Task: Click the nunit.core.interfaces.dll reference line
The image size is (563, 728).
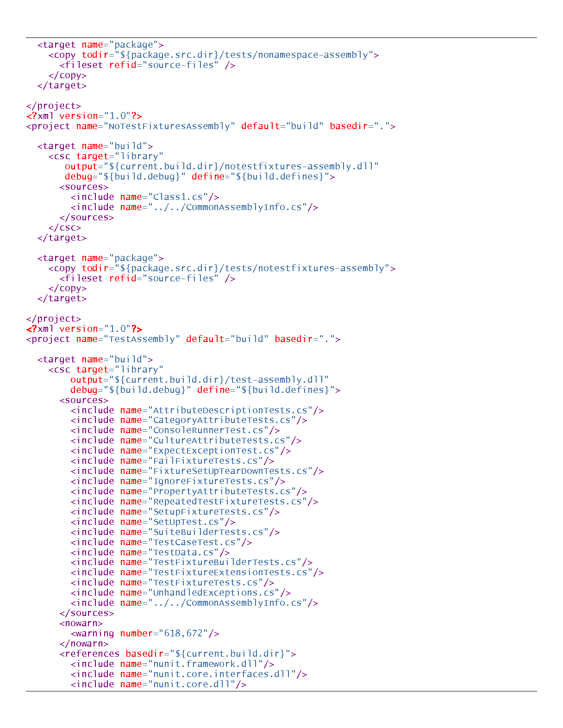Action: 189,674
